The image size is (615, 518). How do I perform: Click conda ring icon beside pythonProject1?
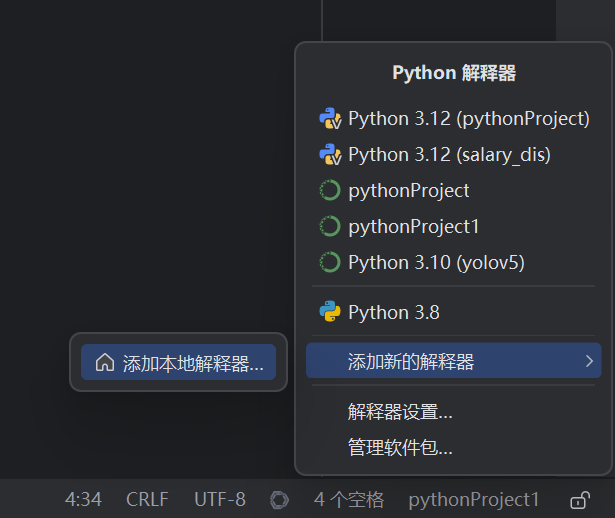pos(330,227)
